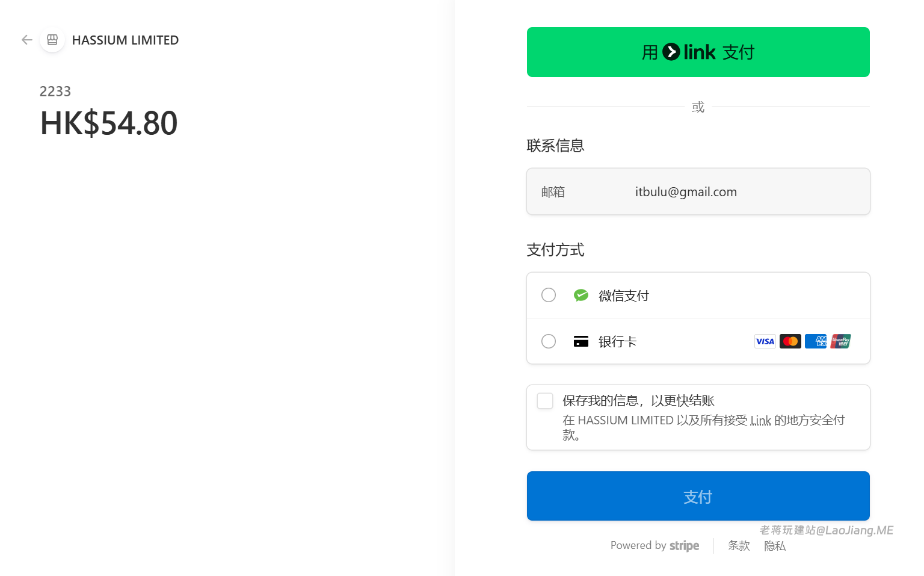Image resolution: width=924 pixels, height=576 pixels.
Task: Open the 条款 terms link
Action: tap(739, 545)
